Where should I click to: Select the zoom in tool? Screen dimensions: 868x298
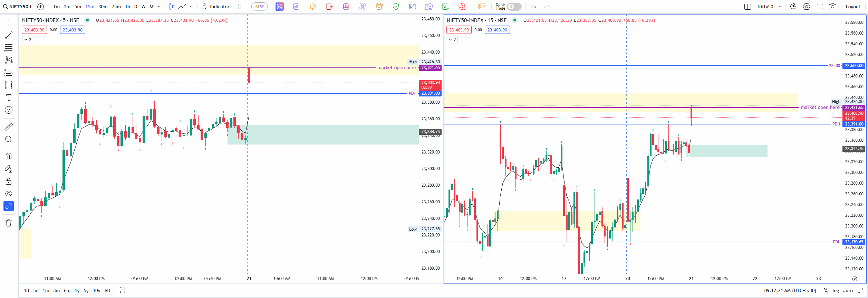(x=9, y=139)
